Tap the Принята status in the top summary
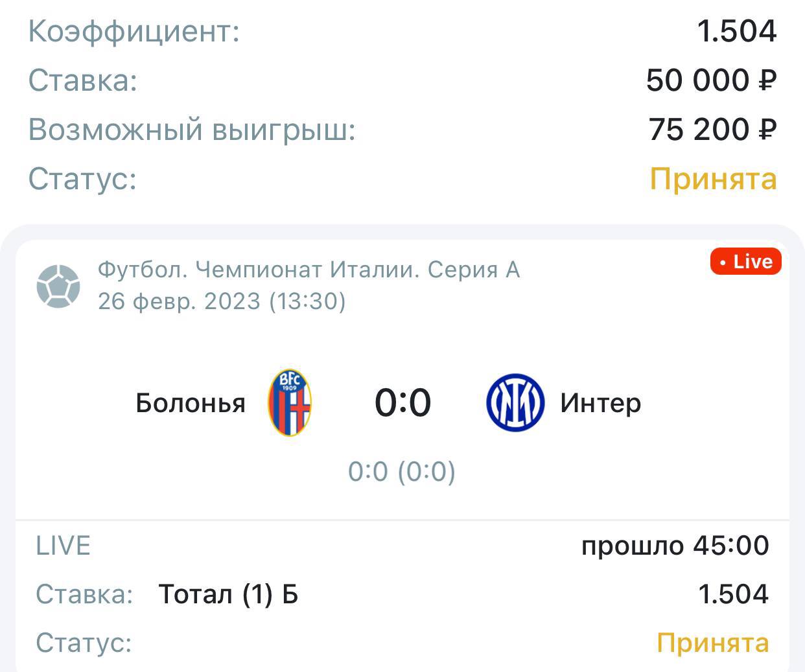 (713, 179)
